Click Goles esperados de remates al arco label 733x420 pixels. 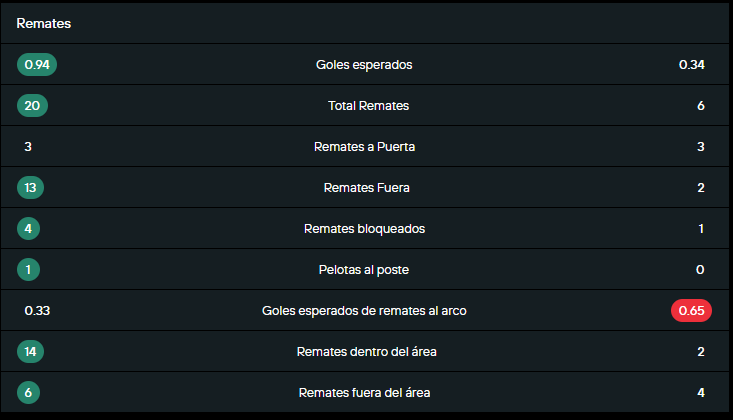click(364, 311)
